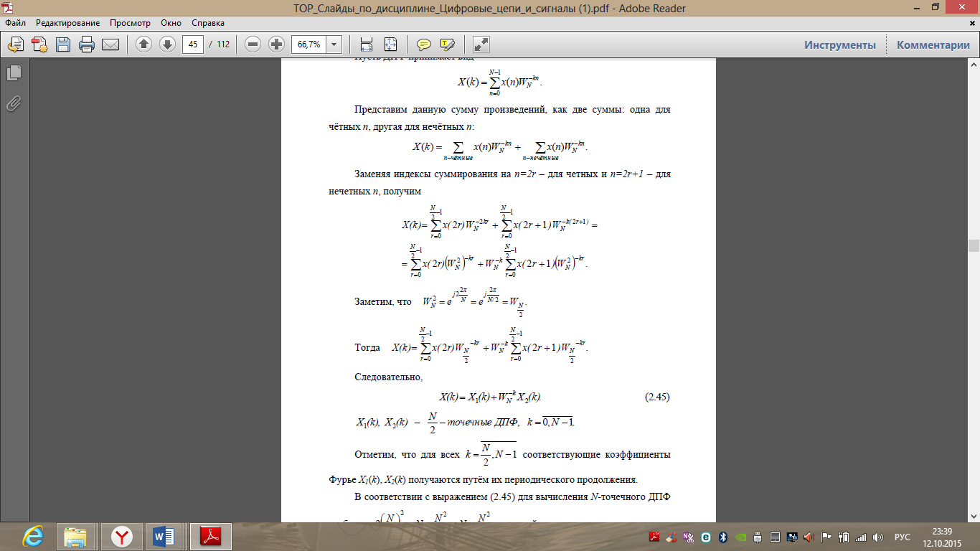Click safely remove hardware tray icon

point(758,537)
